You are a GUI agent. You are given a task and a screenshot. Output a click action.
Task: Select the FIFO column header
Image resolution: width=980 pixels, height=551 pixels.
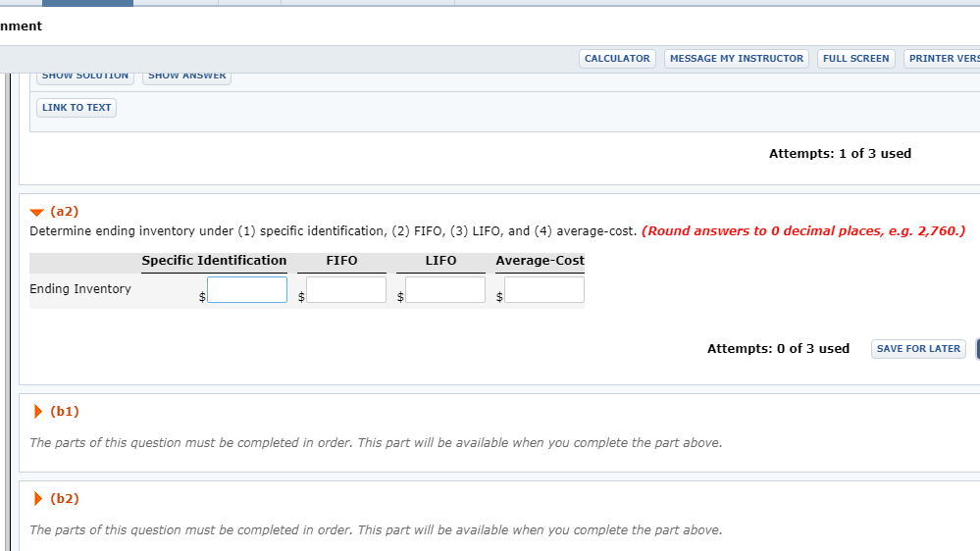(341, 261)
